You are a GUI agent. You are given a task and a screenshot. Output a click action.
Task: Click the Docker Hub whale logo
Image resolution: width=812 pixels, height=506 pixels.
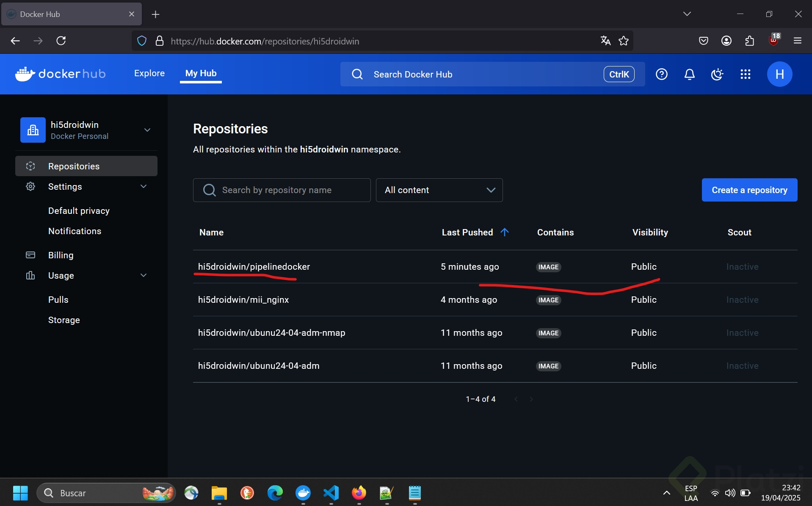click(60, 74)
